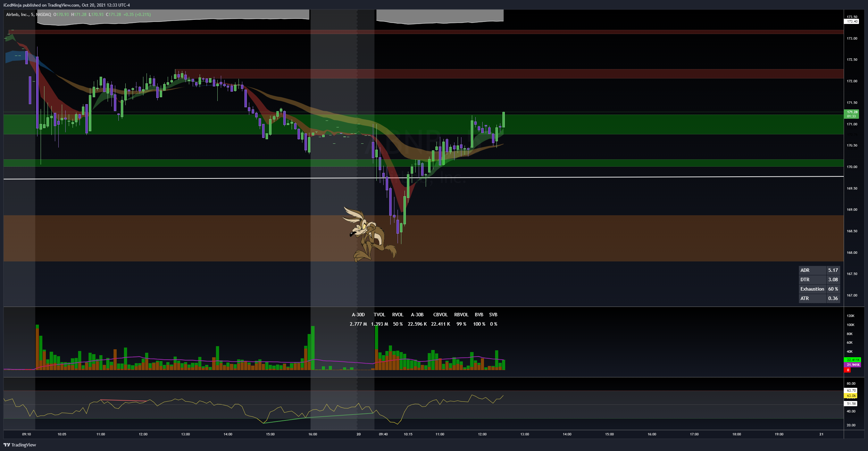Click the 22.596 K average bar volume value
868x451 pixels.
coord(417,324)
